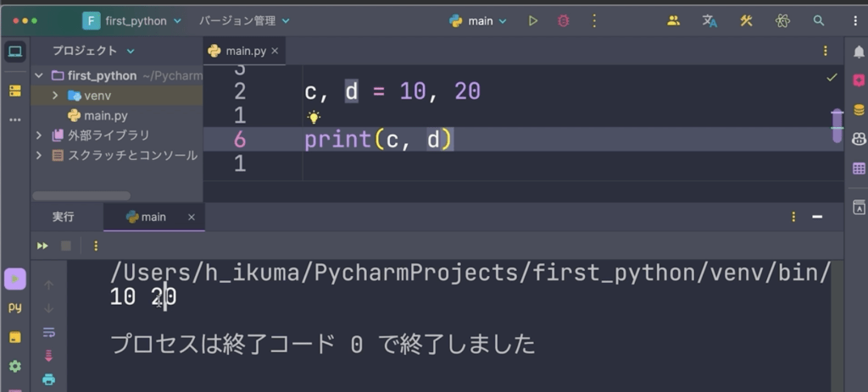The height and width of the screenshot is (392, 868).
Task: Toggle soft-wrap in run console
Action: click(x=48, y=332)
